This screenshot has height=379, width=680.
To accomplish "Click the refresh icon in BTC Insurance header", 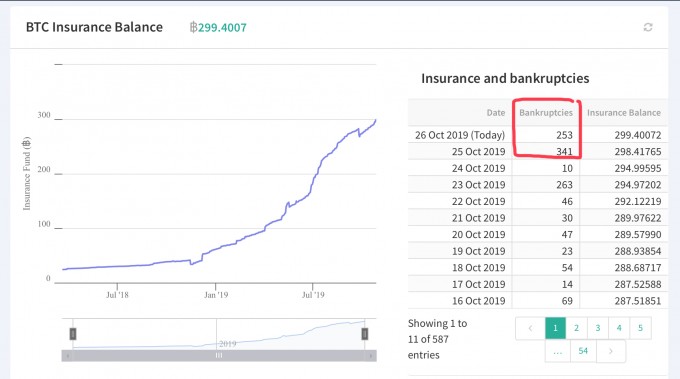I will point(648,27).
